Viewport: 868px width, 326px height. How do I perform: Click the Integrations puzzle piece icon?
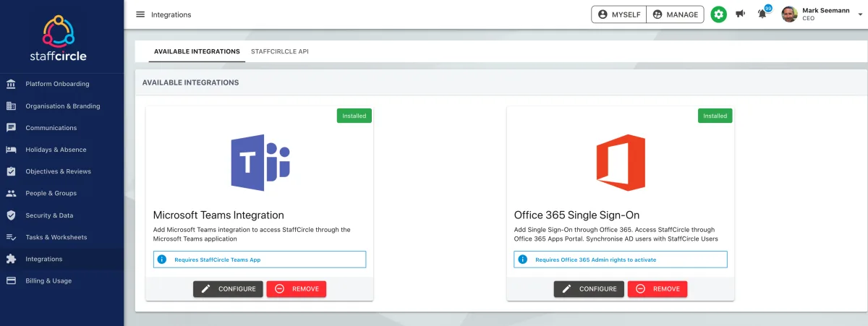pyautogui.click(x=11, y=259)
